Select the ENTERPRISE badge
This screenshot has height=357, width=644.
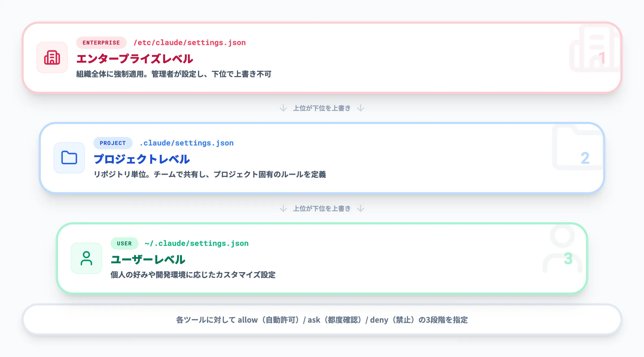(x=101, y=42)
